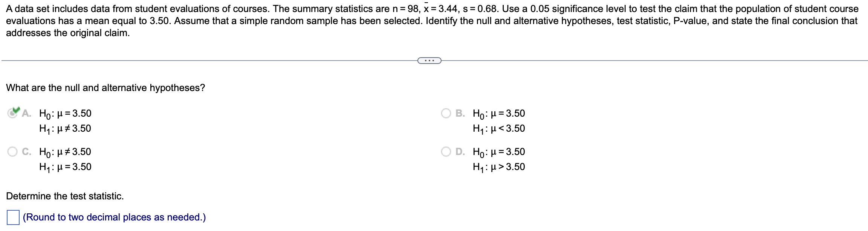Click the label 'Determine the test statistic.'

pyautogui.click(x=64, y=196)
